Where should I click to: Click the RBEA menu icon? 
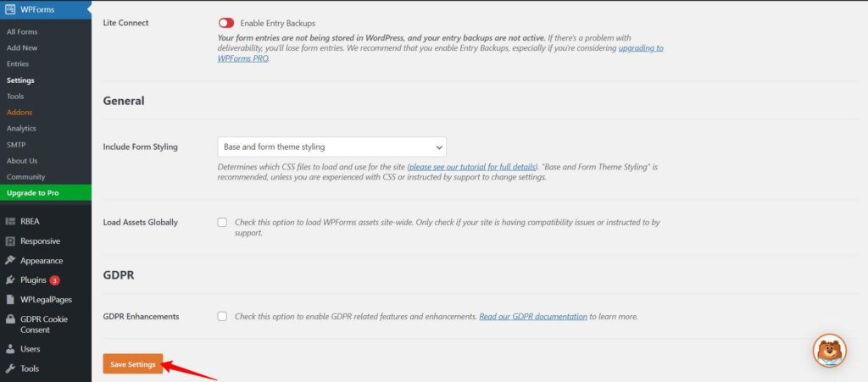[x=10, y=221]
